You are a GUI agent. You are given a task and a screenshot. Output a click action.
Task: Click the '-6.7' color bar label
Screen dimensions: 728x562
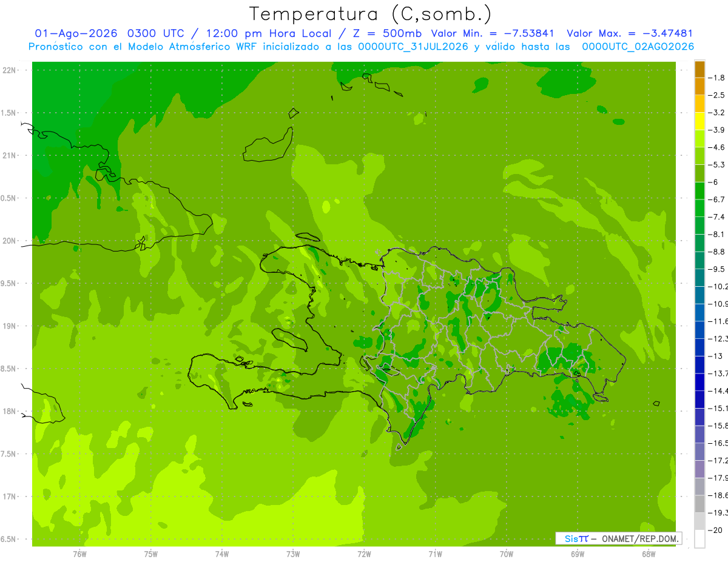[717, 199]
